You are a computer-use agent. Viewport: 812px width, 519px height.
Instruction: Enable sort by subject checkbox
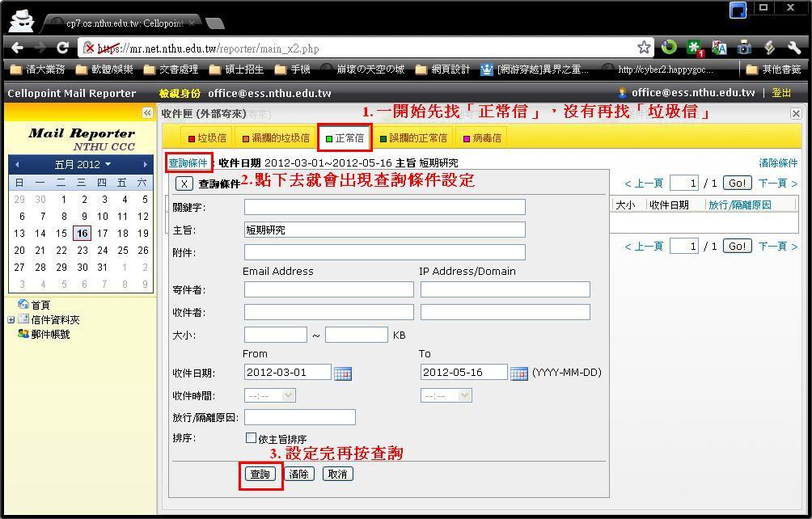coord(251,438)
